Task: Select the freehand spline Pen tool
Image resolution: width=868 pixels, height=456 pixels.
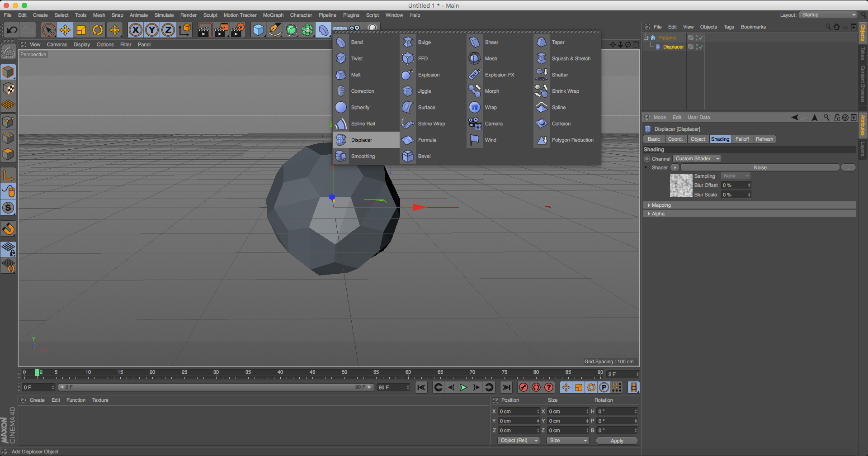Action: point(275,30)
